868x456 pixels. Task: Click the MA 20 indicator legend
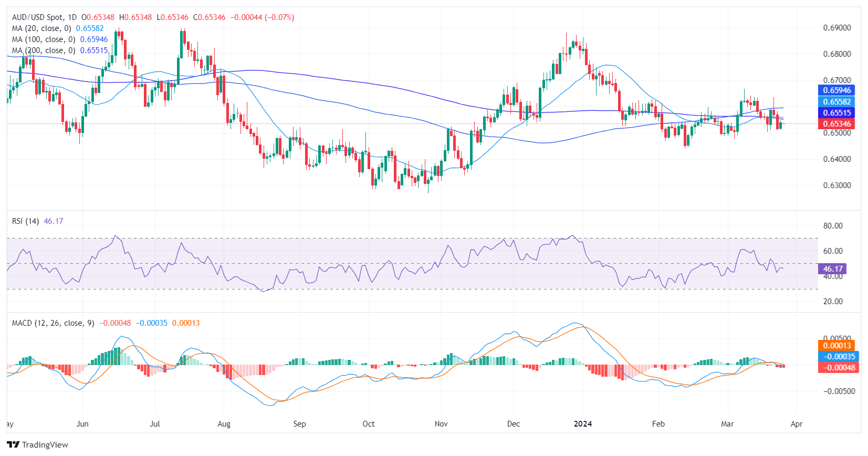pyautogui.click(x=41, y=28)
